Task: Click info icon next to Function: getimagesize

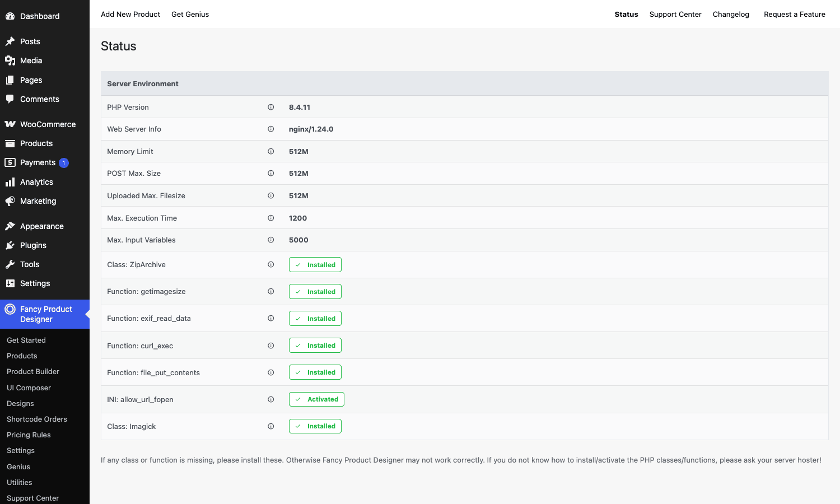Action: 271,291
